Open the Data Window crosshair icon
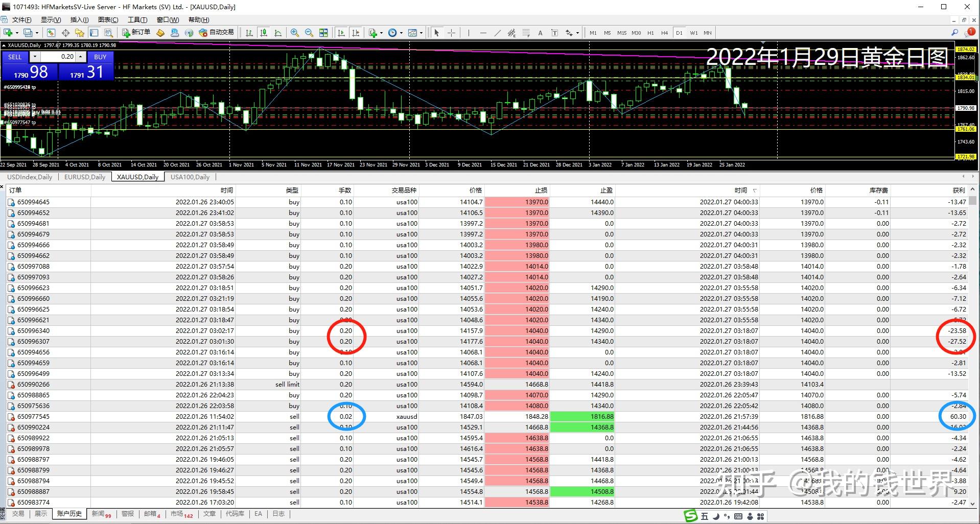980x524 pixels. click(x=65, y=33)
